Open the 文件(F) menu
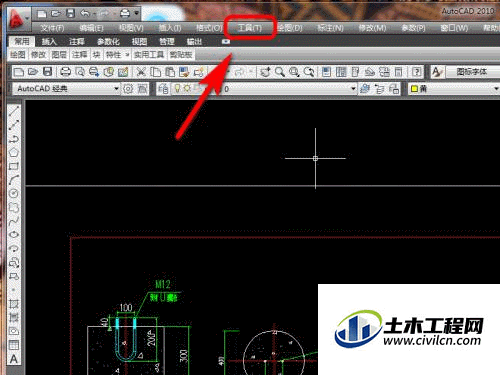 [x=52, y=28]
